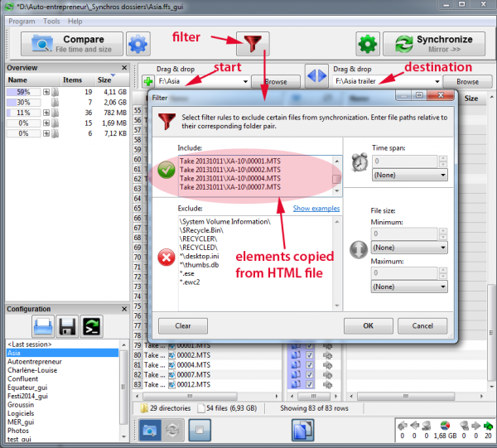
Task: Close the Configuration panel
Action: tap(124, 309)
